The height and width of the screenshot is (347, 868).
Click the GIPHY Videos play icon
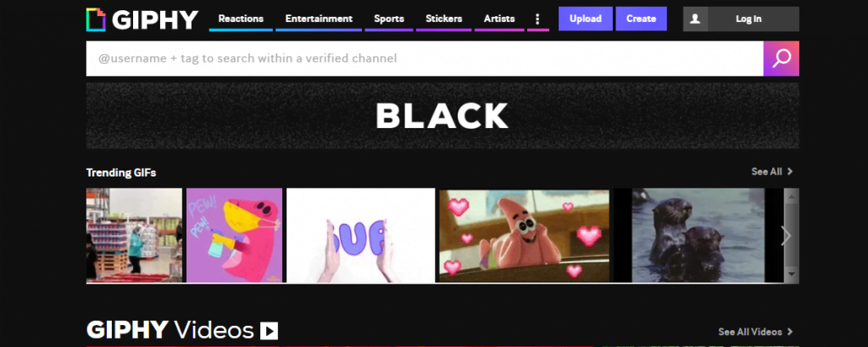[269, 331]
